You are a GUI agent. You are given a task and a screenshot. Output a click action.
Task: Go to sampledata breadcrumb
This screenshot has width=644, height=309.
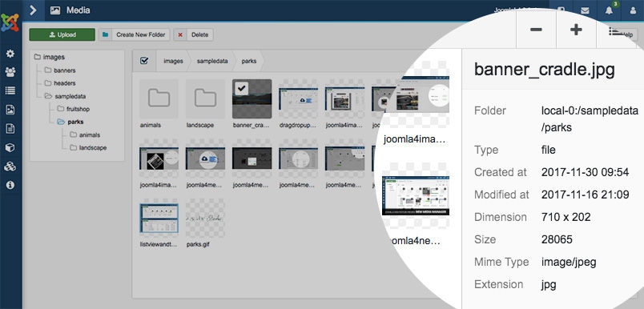point(211,61)
